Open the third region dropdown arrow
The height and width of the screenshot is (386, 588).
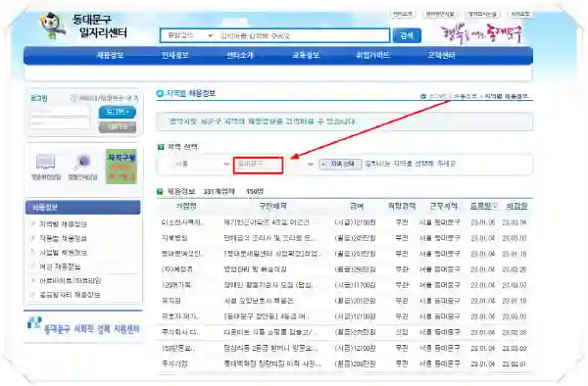pos(310,165)
